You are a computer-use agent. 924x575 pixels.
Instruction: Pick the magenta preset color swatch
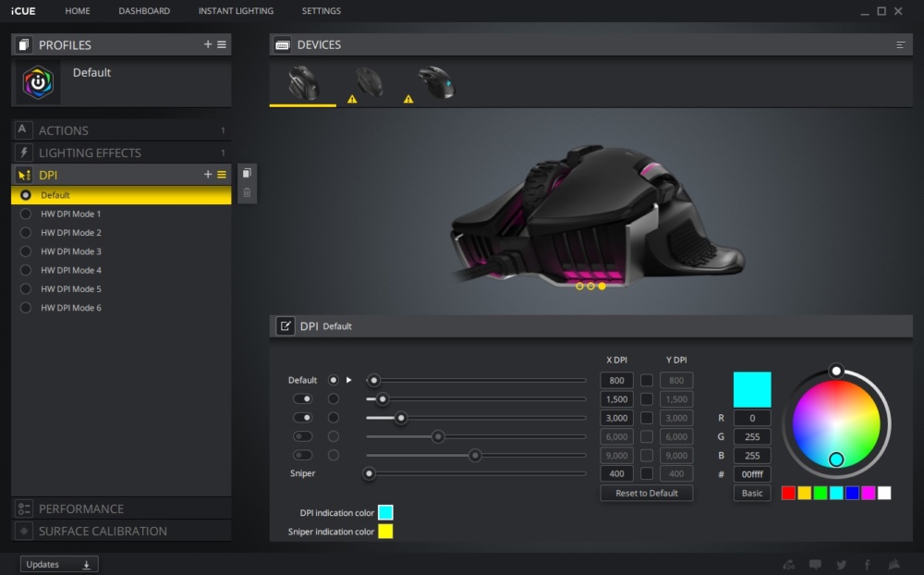(x=868, y=493)
